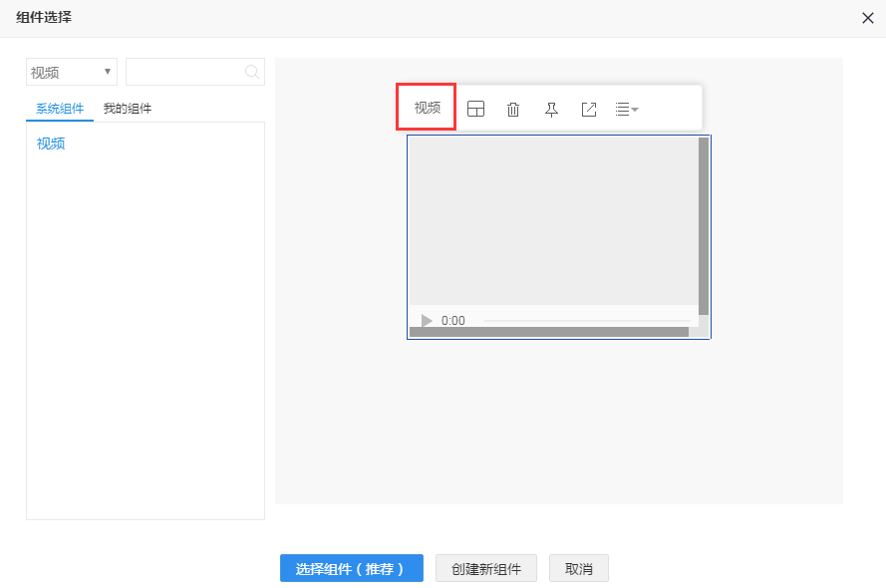This screenshot has height=588, width=886.
Task: Click the 选择组件（推荐）button
Action: coord(351,568)
